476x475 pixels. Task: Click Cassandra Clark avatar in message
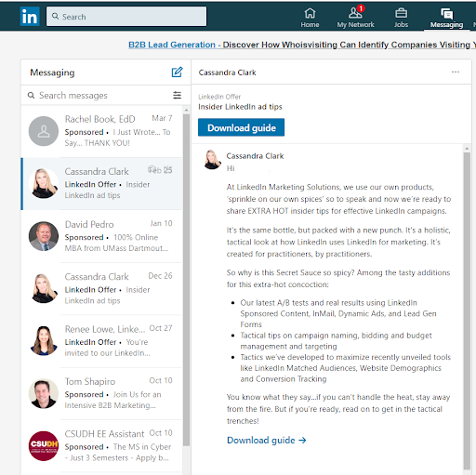pyautogui.click(x=212, y=160)
